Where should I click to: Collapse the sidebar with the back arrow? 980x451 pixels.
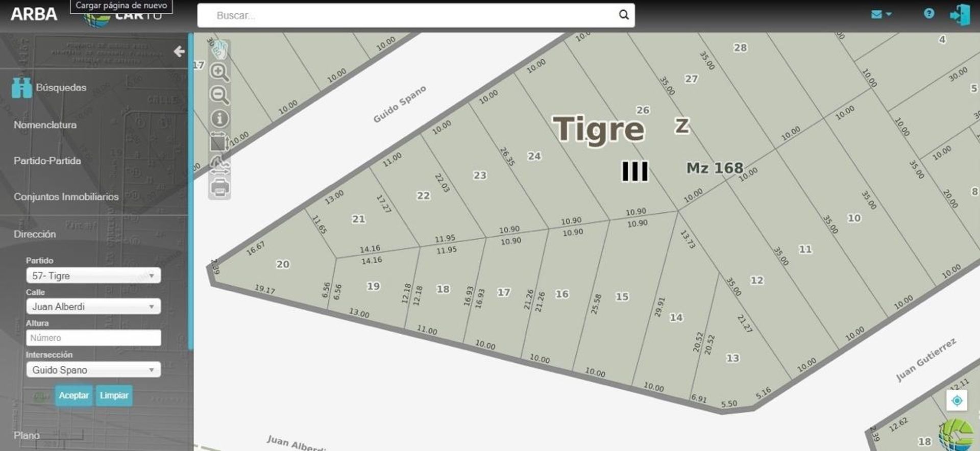179,52
